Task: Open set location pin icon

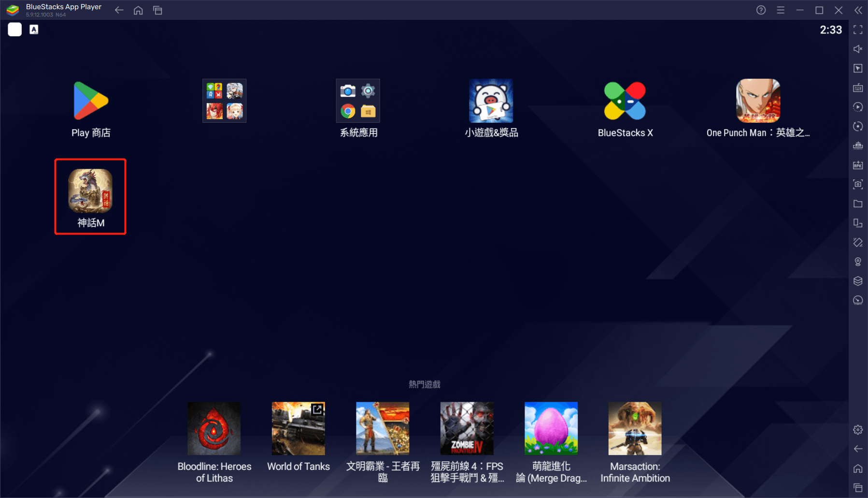Action: pos(858,262)
